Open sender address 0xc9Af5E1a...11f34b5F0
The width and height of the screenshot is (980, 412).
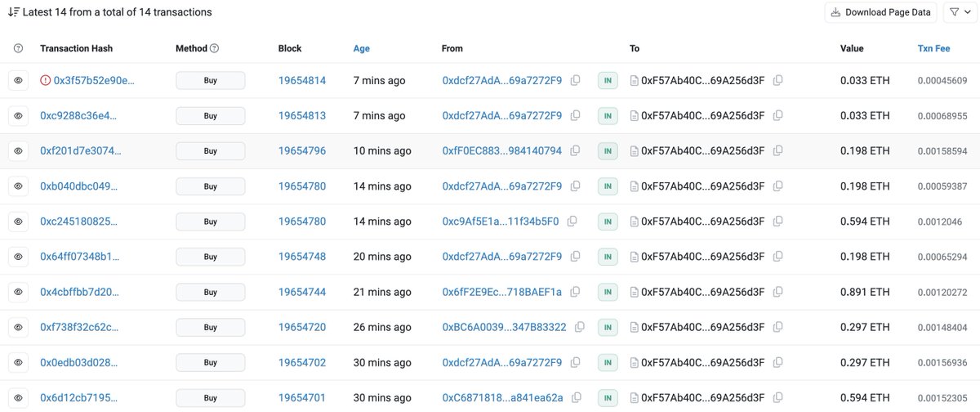pyautogui.click(x=501, y=222)
